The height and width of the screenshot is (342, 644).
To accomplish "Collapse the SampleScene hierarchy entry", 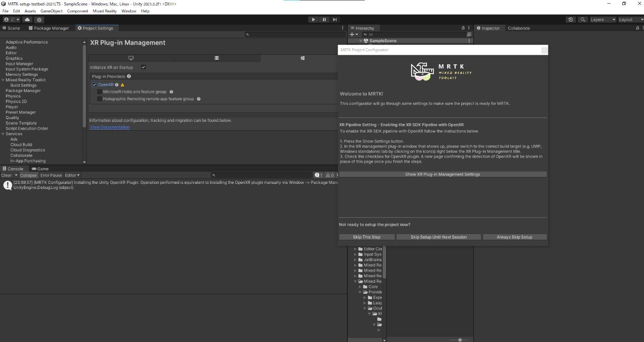I will (x=361, y=41).
